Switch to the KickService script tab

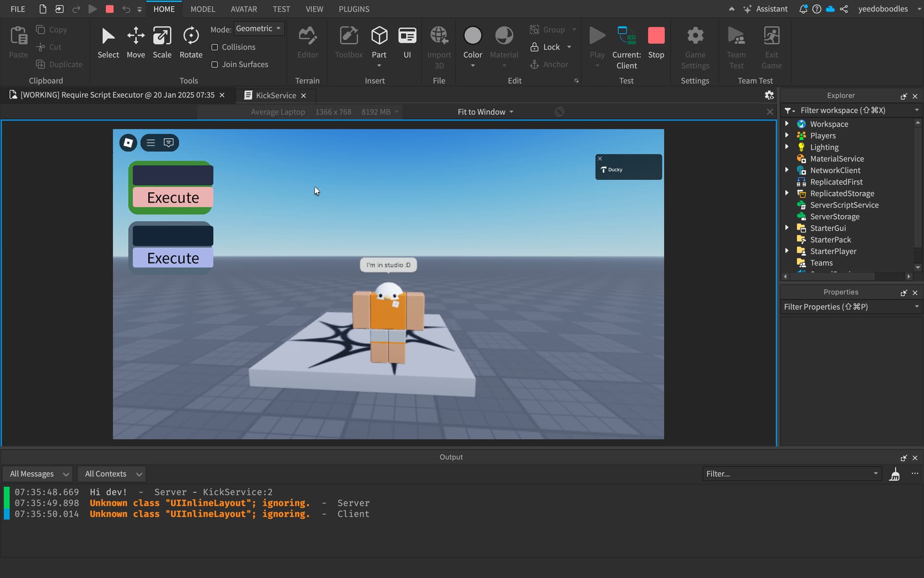(275, 95)
